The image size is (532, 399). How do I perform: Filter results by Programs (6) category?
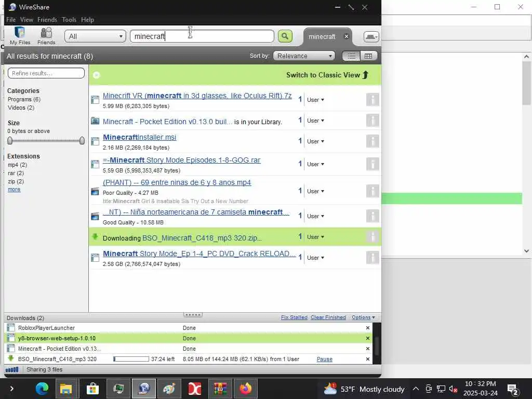tap(24, 99)
